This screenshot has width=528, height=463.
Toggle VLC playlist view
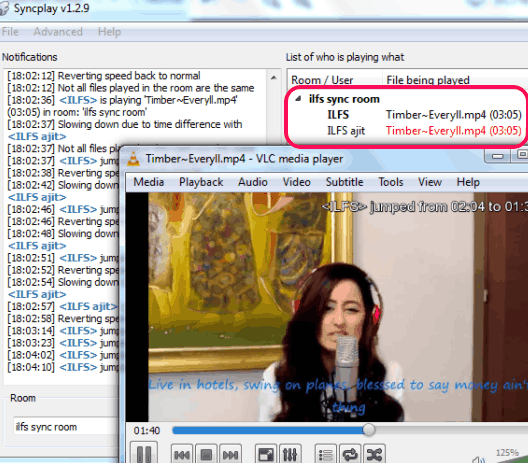coord(325,455)
